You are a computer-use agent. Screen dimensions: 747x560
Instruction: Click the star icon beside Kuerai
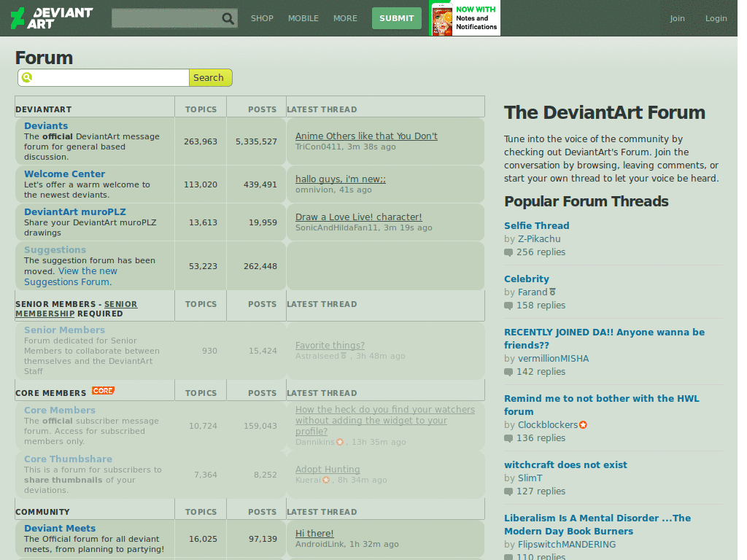tap(326, 480)
